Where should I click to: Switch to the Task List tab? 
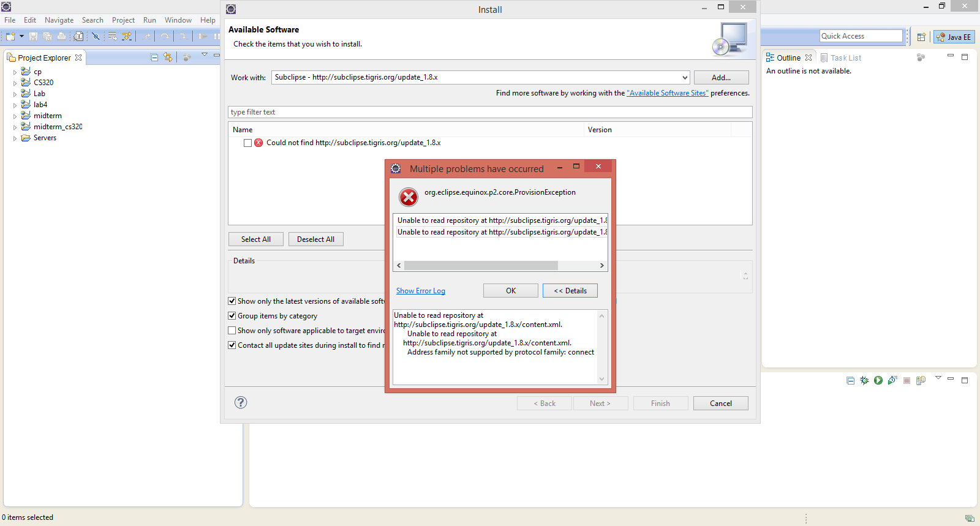click(845, 58)
